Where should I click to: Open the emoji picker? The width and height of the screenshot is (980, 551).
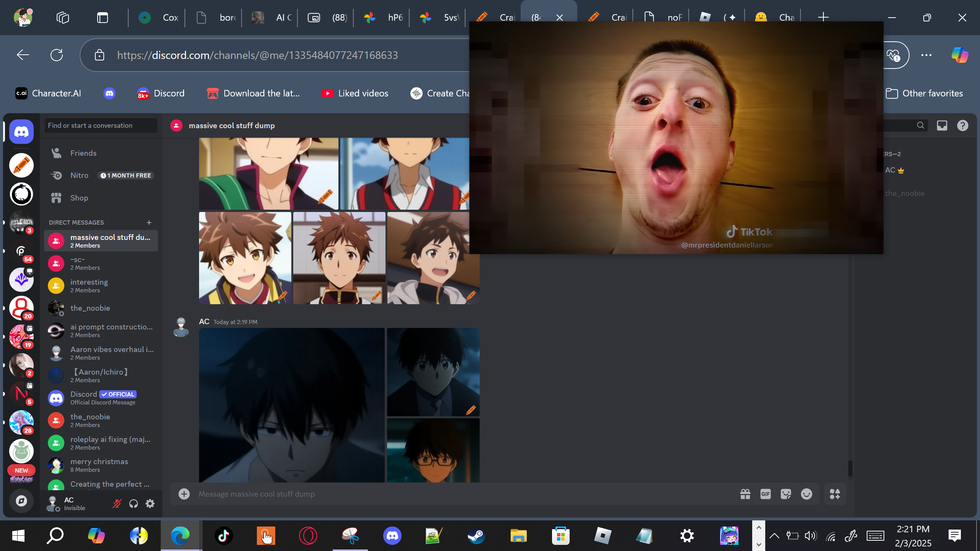coord(807,494)
